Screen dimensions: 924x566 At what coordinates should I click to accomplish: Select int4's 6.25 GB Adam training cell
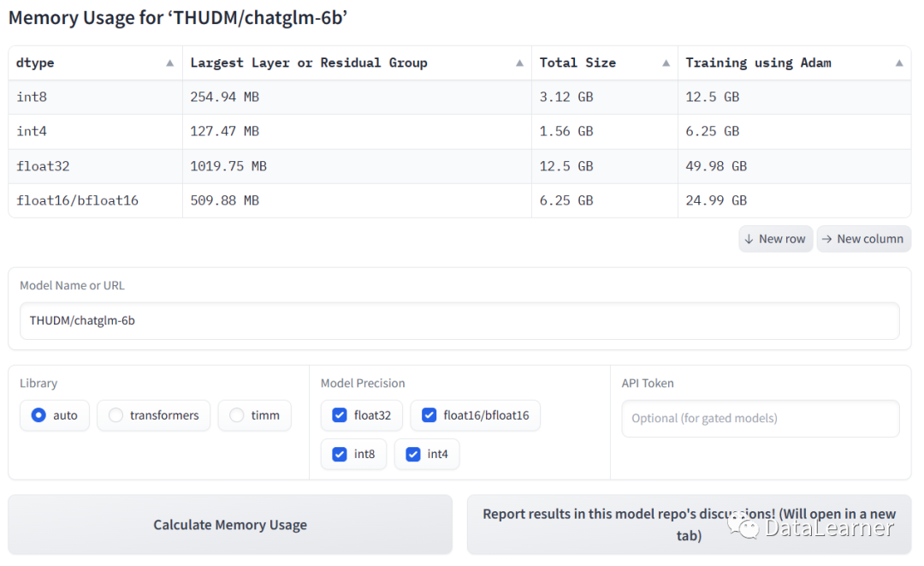pos(794,132)
